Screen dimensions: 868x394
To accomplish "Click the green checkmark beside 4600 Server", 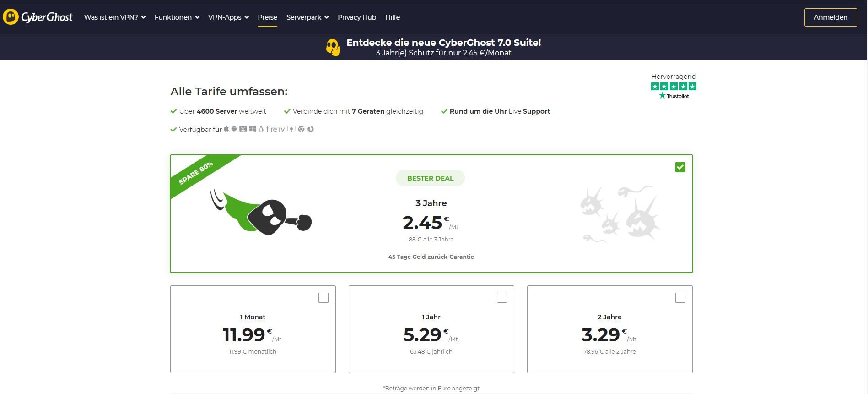I will point(173,111).
